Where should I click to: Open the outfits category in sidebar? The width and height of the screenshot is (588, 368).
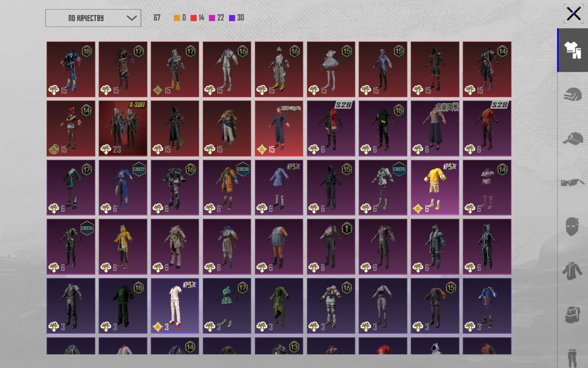573,50
